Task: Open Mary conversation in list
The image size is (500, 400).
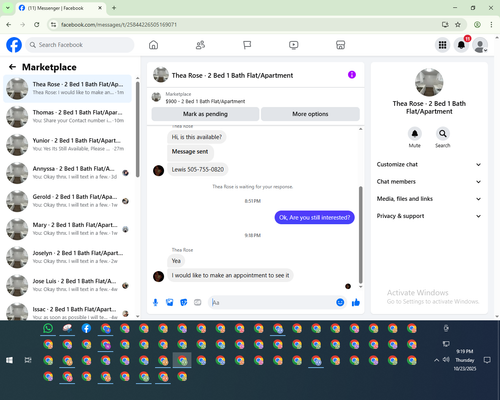Action: [x=67, y=229]
